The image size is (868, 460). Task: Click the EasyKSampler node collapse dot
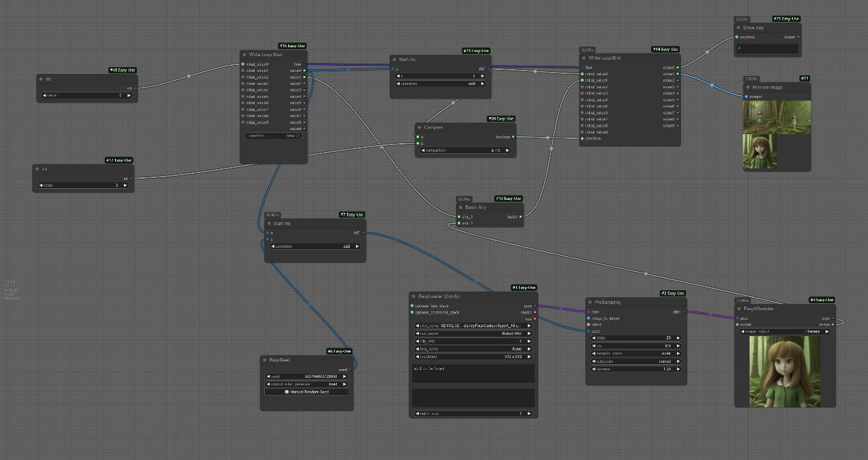[x=739, y=309]
